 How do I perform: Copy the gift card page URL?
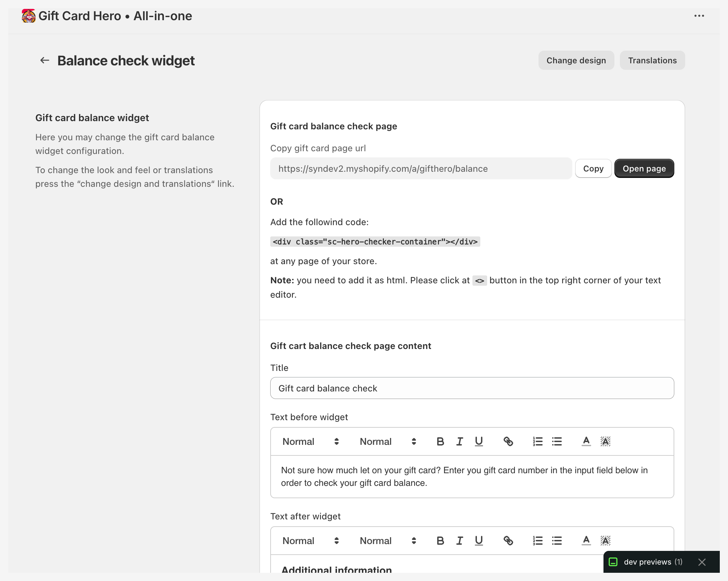pyautogui.click(x=593, y=169)
